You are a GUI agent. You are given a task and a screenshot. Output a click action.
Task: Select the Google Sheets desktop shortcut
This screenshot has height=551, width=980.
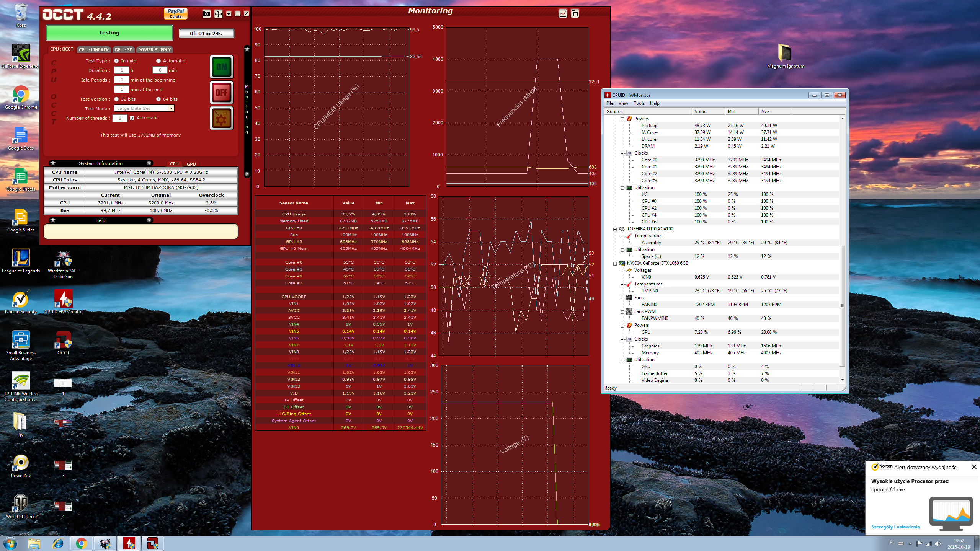point(21,179)
